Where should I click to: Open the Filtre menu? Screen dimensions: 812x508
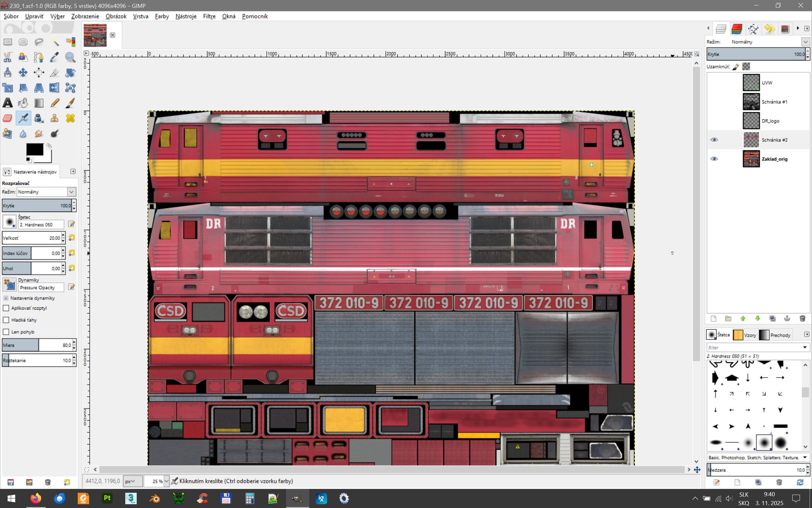[x=209, y=16]
